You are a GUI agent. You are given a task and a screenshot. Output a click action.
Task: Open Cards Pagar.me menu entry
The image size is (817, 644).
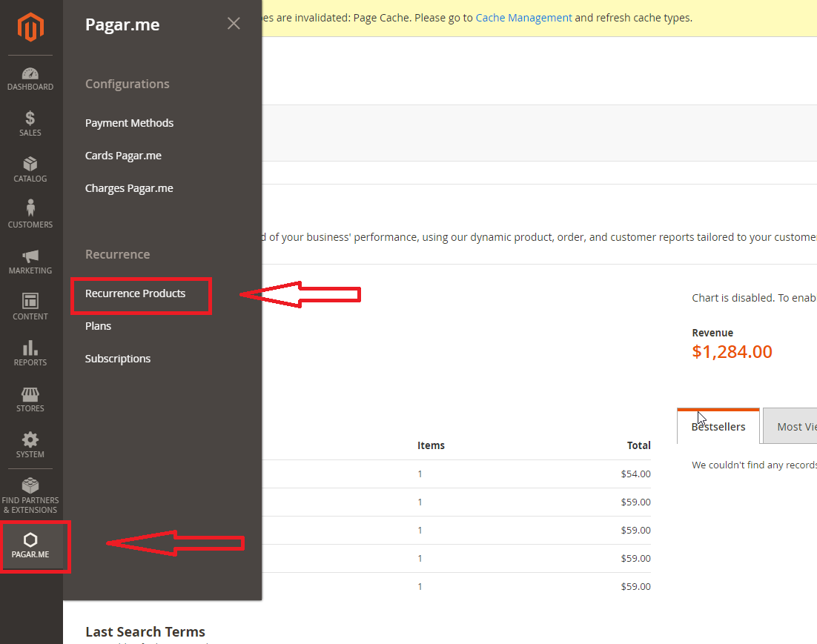click(123, 156)
